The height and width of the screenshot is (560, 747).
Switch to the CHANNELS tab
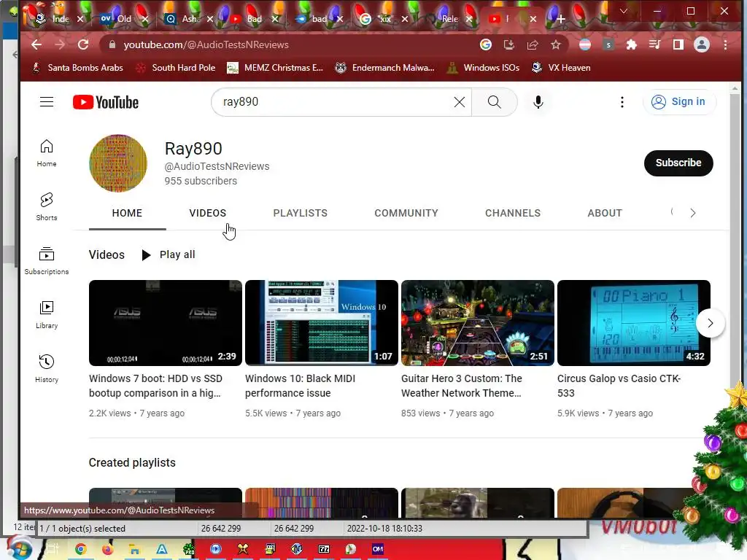513,213
